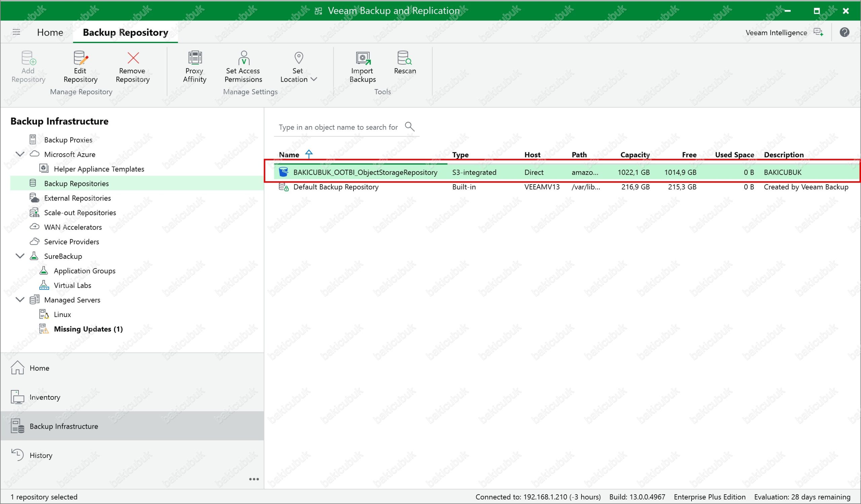Open the Set Location dropdown
The height and width of the screenshot is (504, 861).
299,67
